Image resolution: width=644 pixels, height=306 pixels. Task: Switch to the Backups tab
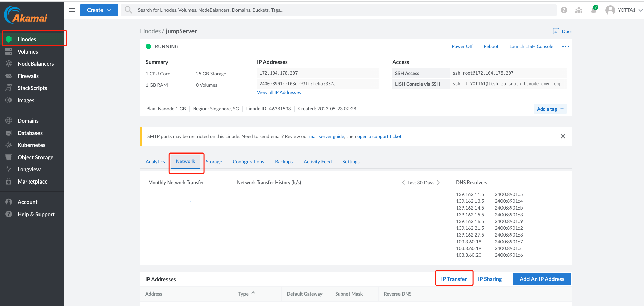coord(284,162)
